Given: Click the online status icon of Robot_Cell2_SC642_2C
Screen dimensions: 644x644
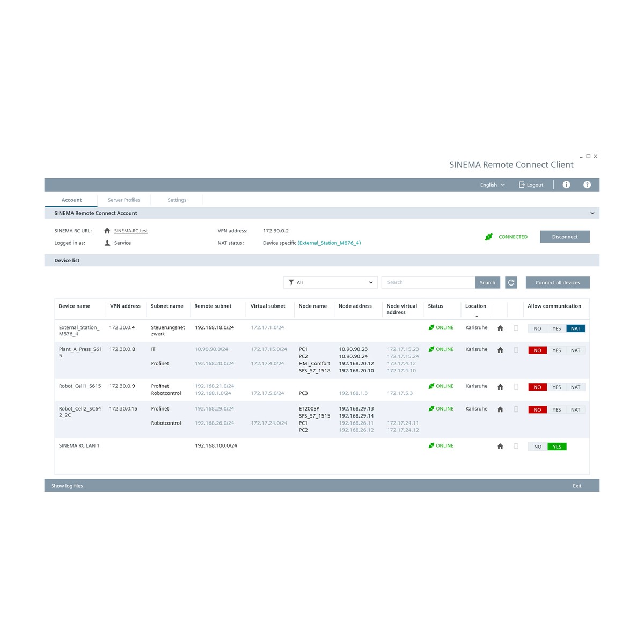Looking at the screenshot, I should click(x=431, y=409).
